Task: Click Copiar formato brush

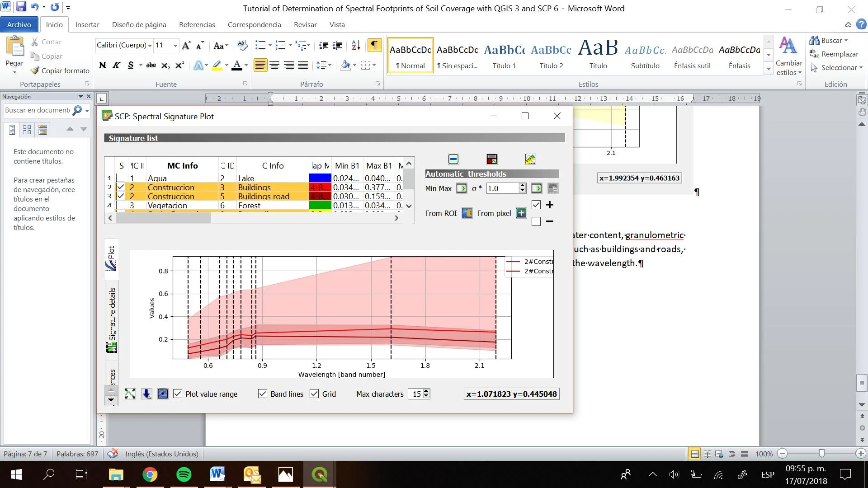Action: click(60, 70)
